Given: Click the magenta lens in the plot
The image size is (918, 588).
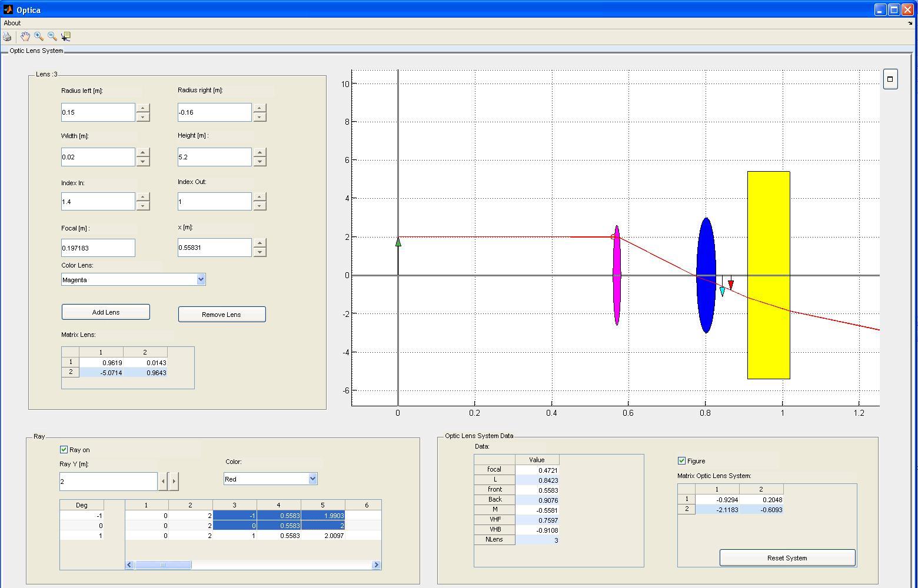Looking at the screenshot, I should pos(617,275).
